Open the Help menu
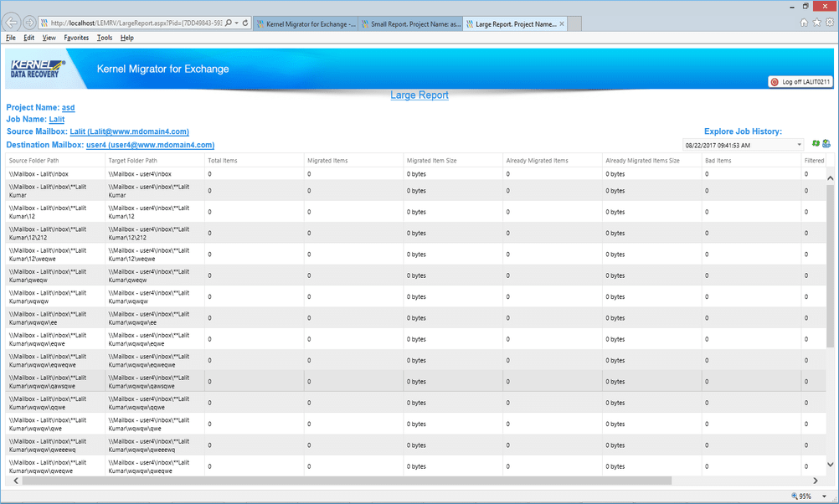The image size is (839, 504). click(126, 38)
